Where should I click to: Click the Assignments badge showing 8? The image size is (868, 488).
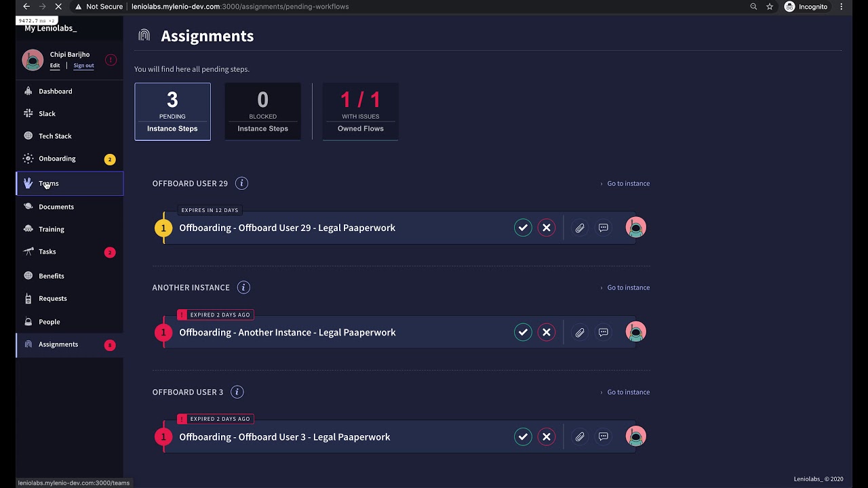(x=110, y=345)
